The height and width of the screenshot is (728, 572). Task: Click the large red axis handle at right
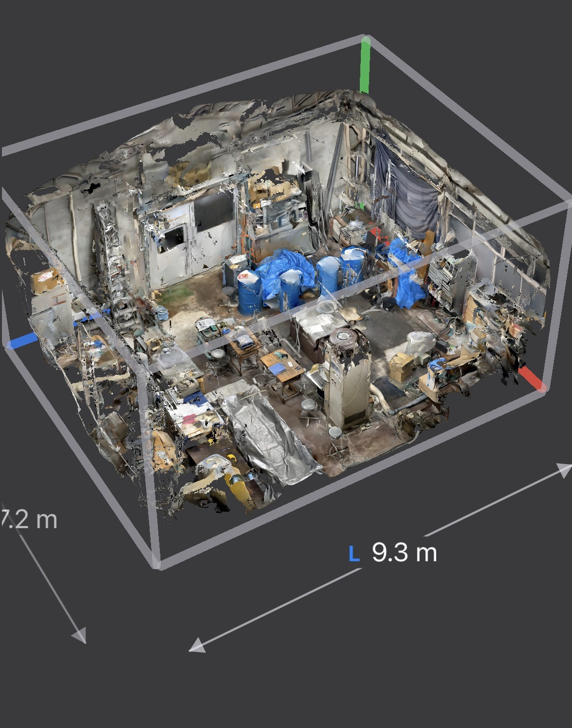click(531, 379)
